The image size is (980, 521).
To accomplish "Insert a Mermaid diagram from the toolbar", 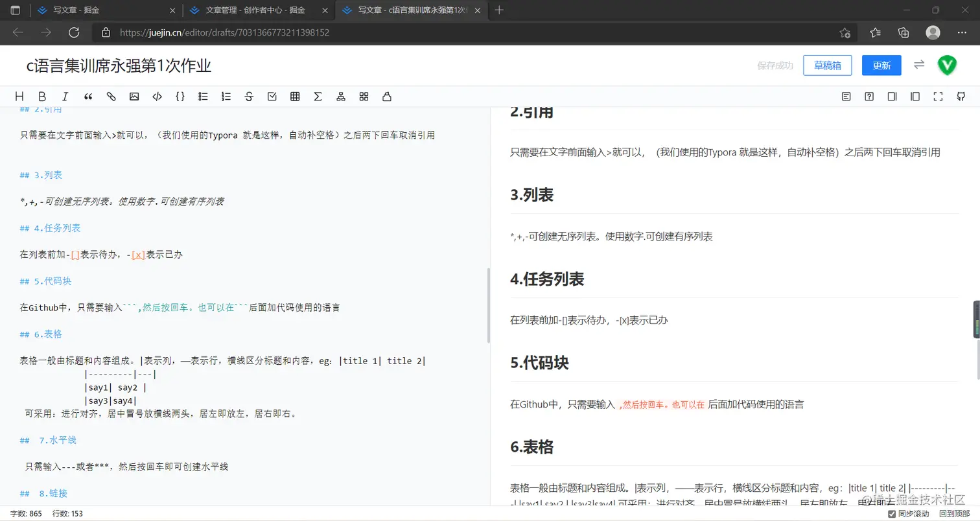I will 341,97.
